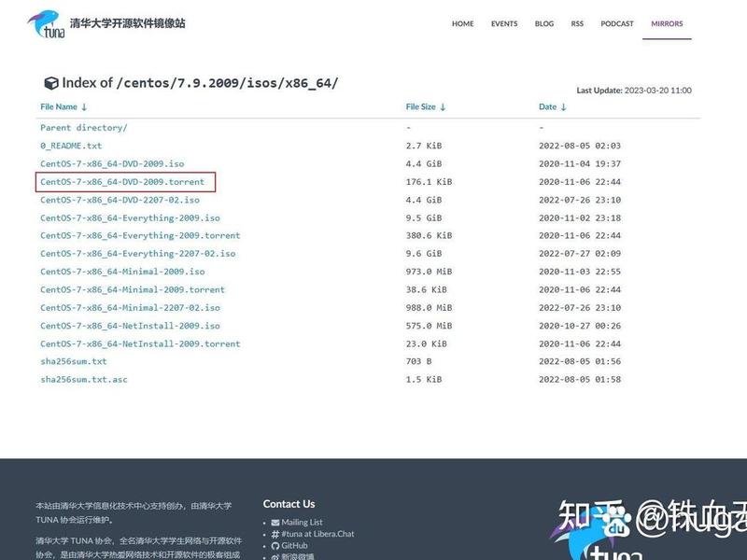Click the Mailing List envelope icon

275,523
